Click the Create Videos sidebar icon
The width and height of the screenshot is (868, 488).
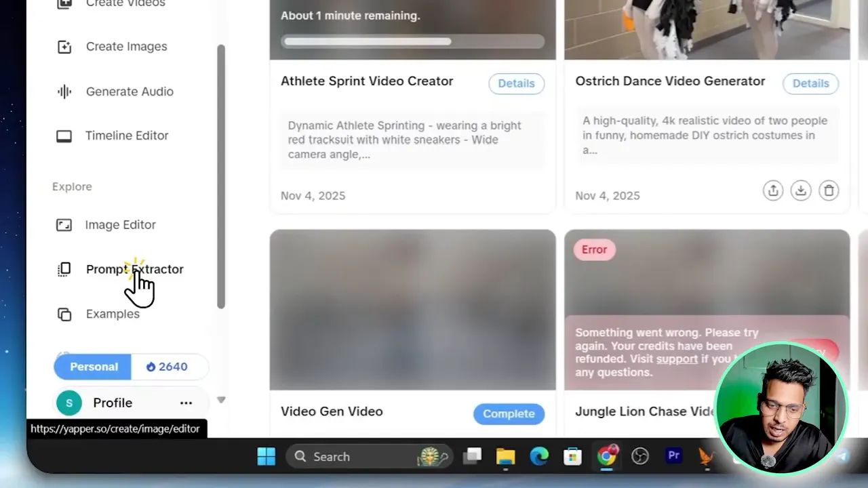[64, 4]
